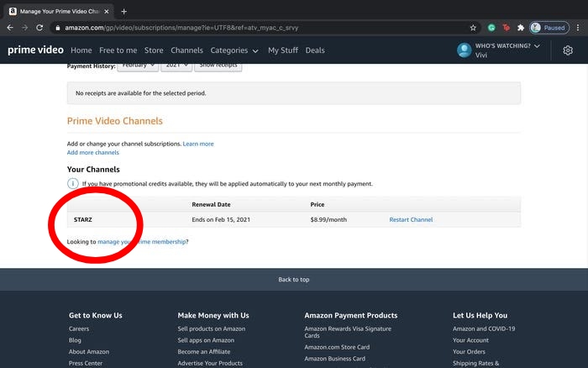This screenshot has width=588, height=368.
Task: Open the Channels menu item
Action: (186, 50)
